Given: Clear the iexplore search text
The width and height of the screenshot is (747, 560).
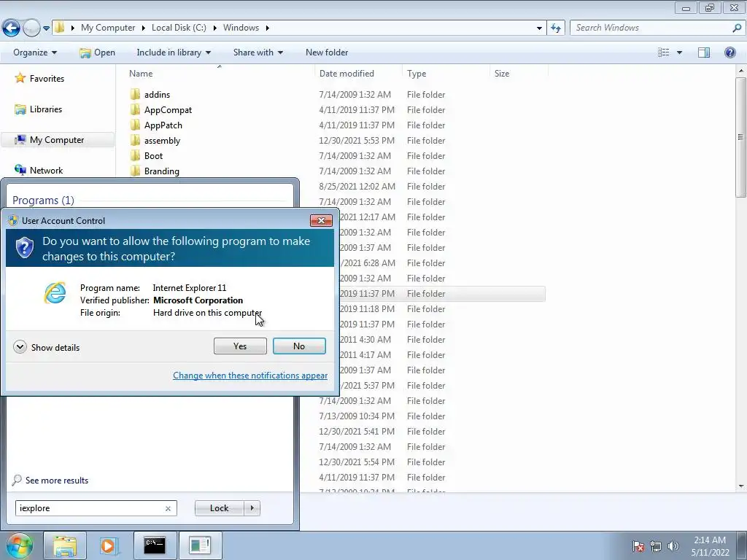Looking at the screenshot, I should [x=168, y=508].
